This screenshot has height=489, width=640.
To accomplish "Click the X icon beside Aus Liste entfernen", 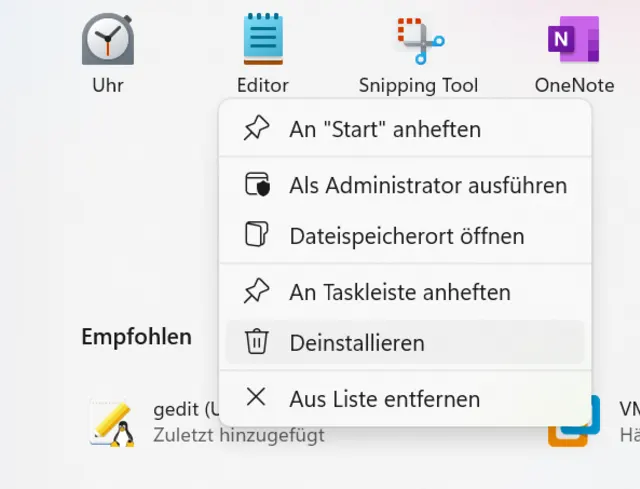I will (257, 398).
